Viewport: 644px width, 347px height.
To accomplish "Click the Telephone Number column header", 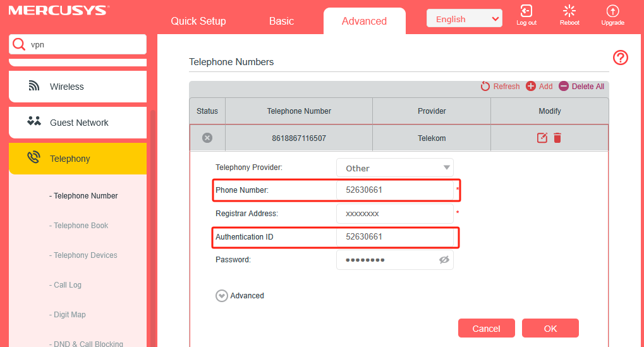I will coord(299,111).
